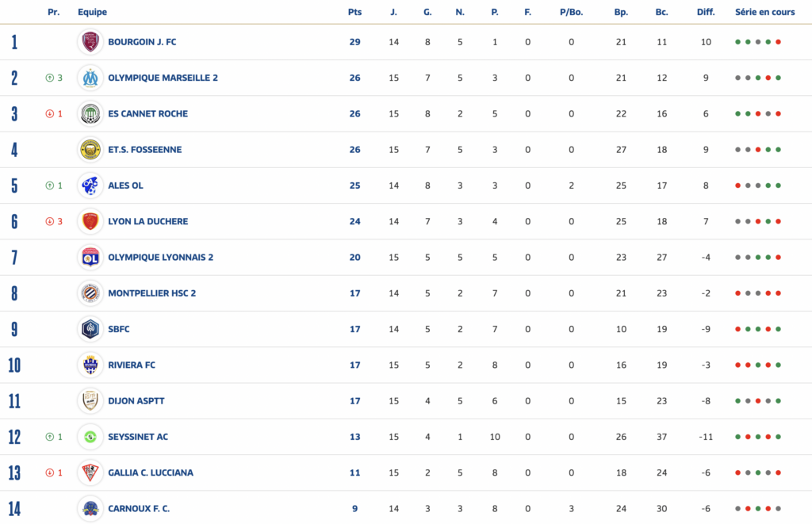This screenshot has width=812, height=524.
Task: Click the Bourgoin J. FC club logo
Action: pos(90,42)
